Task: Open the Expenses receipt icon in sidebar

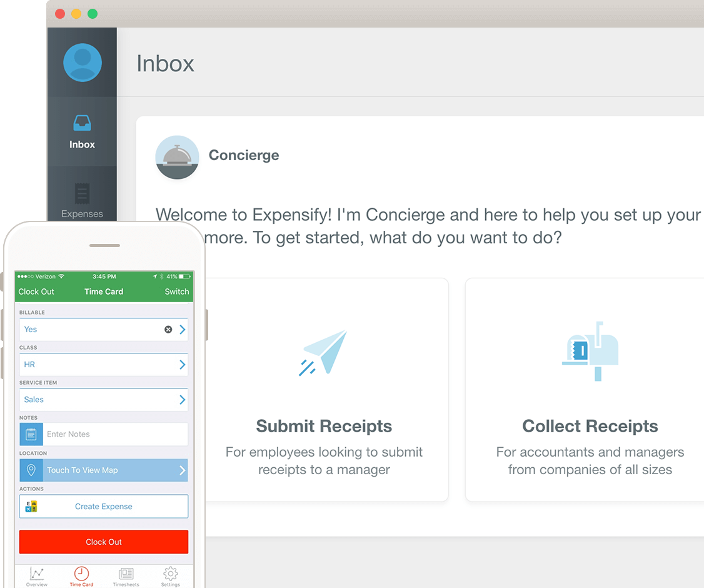Action: 82,193
